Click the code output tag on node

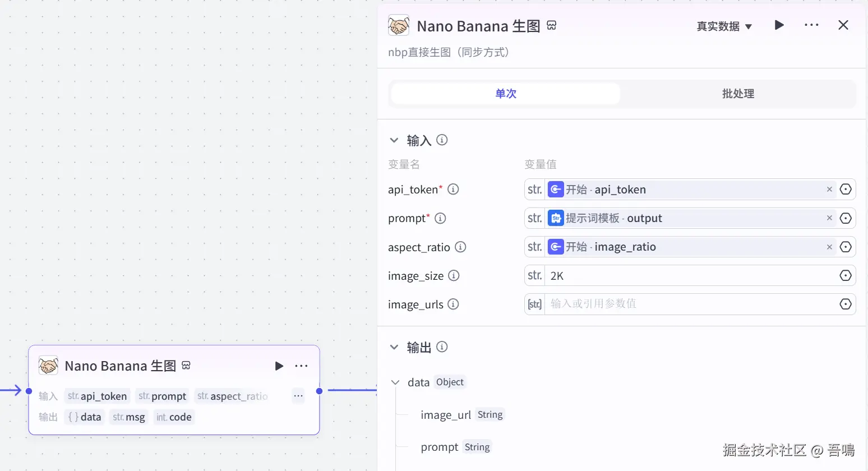pyautogui.click(x=174, y=417)
